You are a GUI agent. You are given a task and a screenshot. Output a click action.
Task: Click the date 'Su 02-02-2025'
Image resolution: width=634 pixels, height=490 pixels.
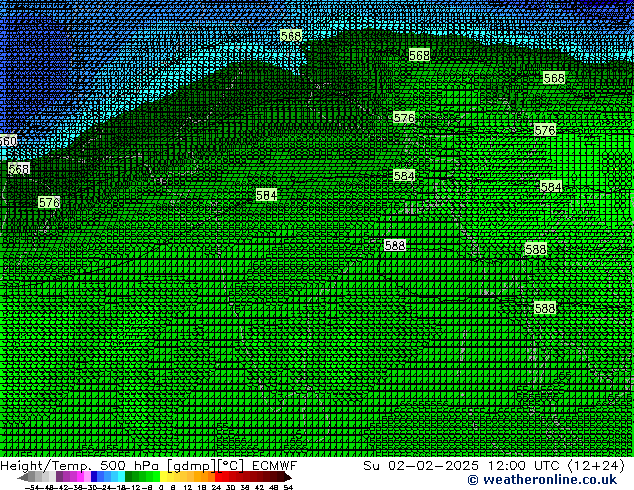coord(421,466)
